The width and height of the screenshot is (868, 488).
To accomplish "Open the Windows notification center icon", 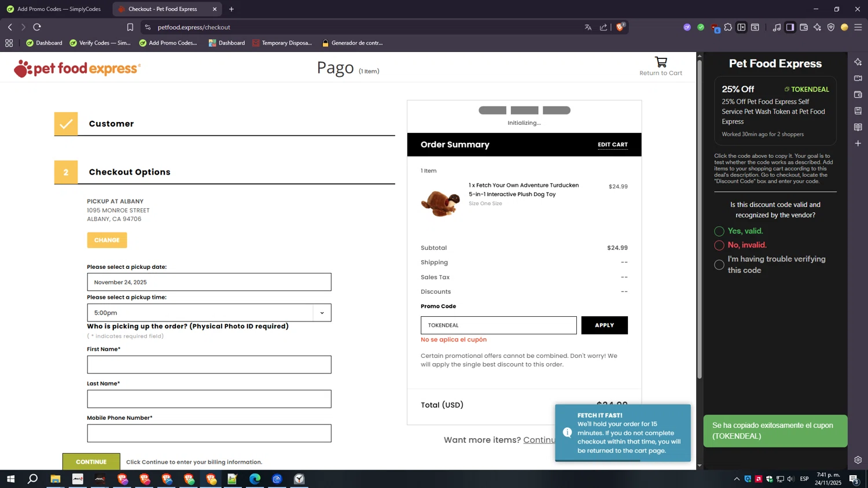I will (x=854, y=479).
